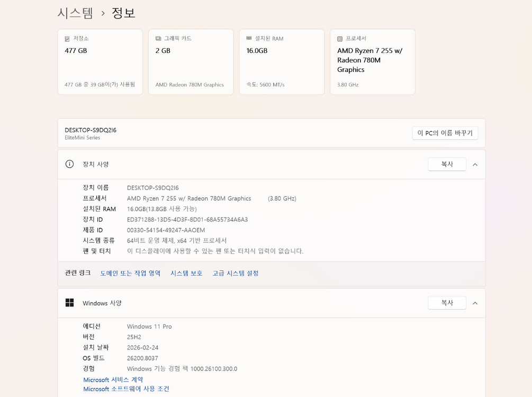Click the storage (저장소) card icon

[66, 38]
